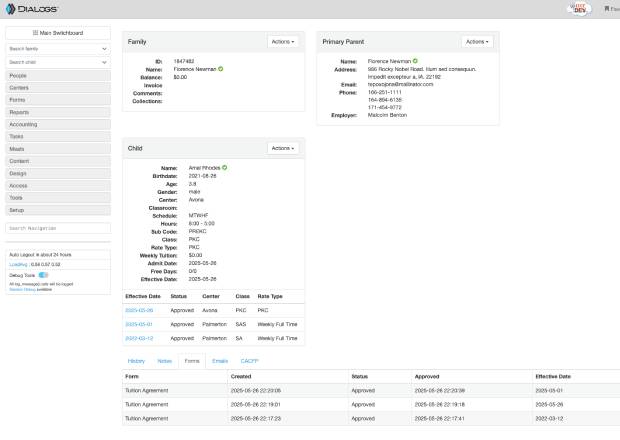Click the DEV cloud badge icon
This screenshot has width=620, height=440.
(x=577, y=8)
